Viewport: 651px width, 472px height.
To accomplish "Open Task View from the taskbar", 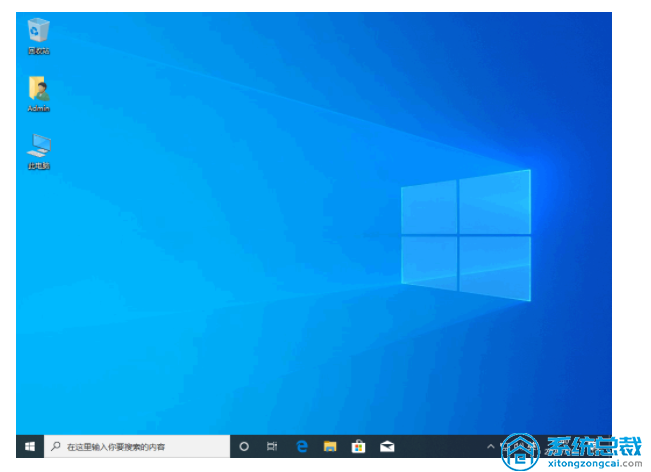I will (x=272, y=446).
